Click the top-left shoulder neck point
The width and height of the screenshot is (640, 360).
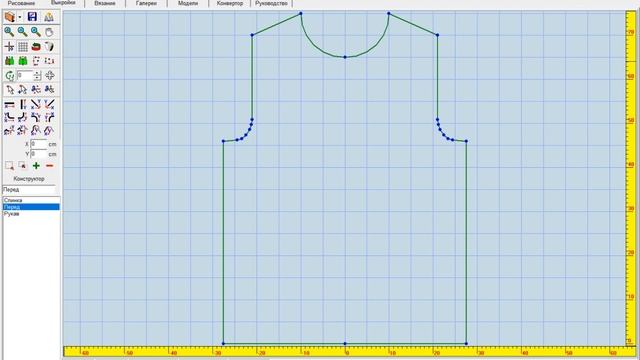coord(301,13)
